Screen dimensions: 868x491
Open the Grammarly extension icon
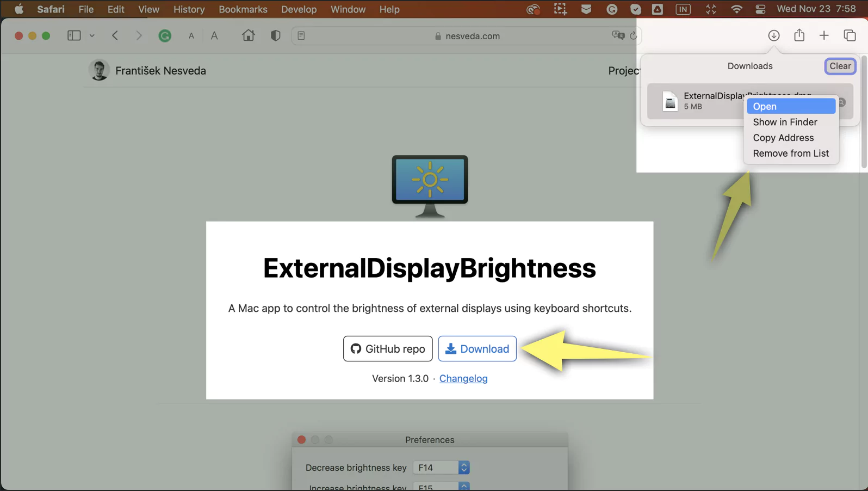coord(165,36)
